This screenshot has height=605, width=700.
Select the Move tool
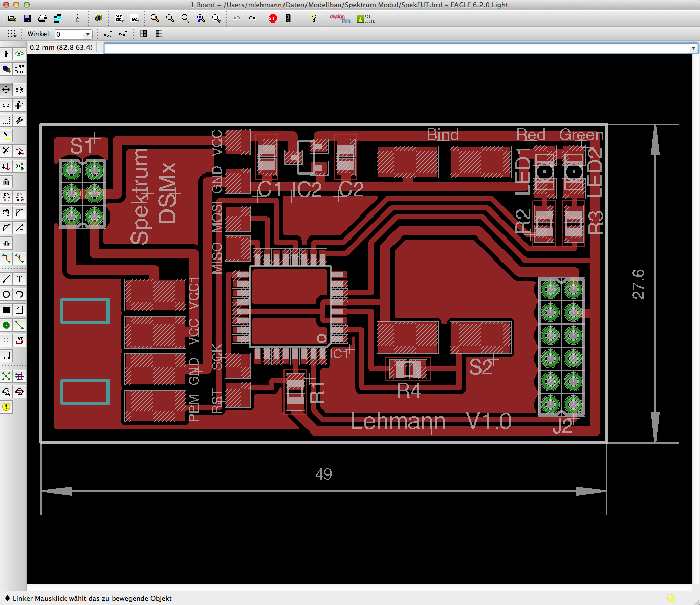click(x=6, y=89)
